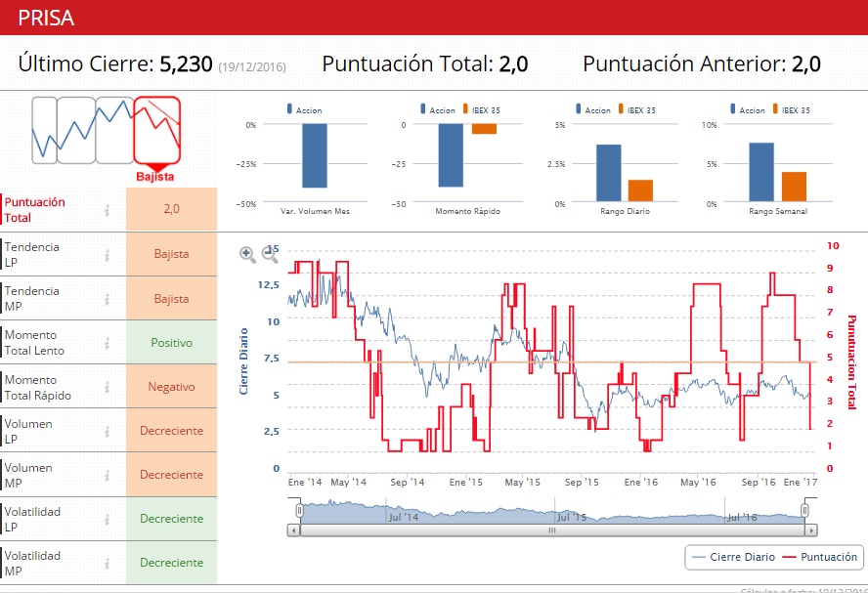Screen dimensions: 868x593
Task: Click the Volumen LP Decreciente cell
Action: coord(172,431)
